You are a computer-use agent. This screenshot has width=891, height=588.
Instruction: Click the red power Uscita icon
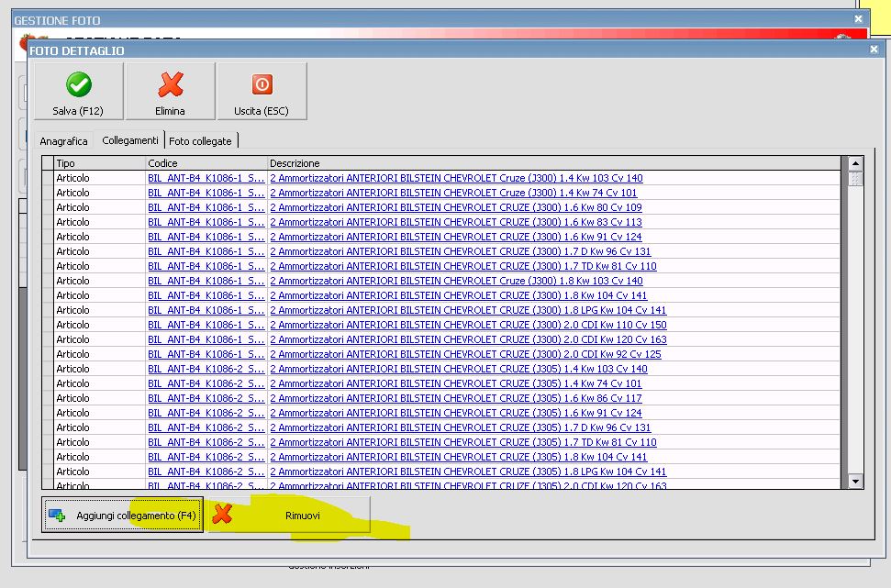click(262, 84)
